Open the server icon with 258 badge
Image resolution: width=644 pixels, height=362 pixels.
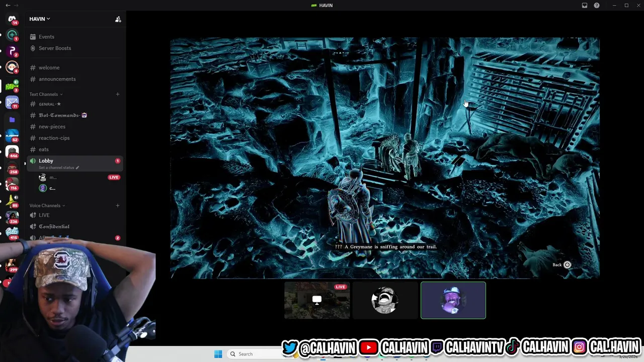point(12,168)
